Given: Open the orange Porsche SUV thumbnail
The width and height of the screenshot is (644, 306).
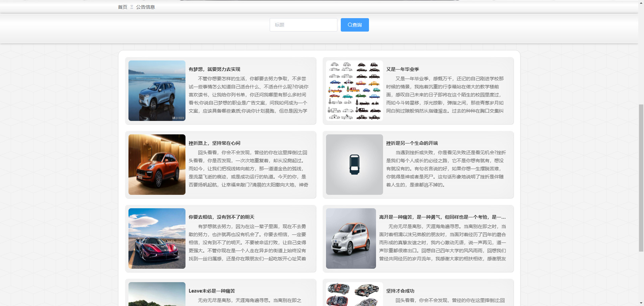Looking at the screenshot, I should coord(157,165).
